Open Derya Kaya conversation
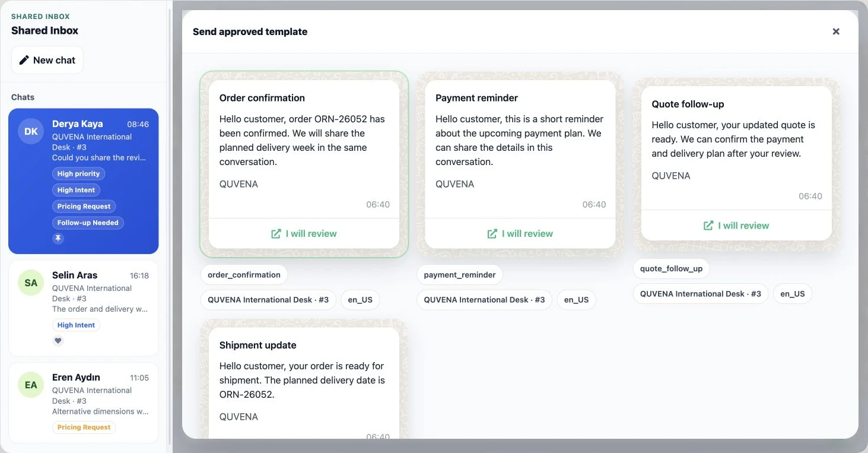The height and width of the screenshot is (453, 868). (84, 181)
